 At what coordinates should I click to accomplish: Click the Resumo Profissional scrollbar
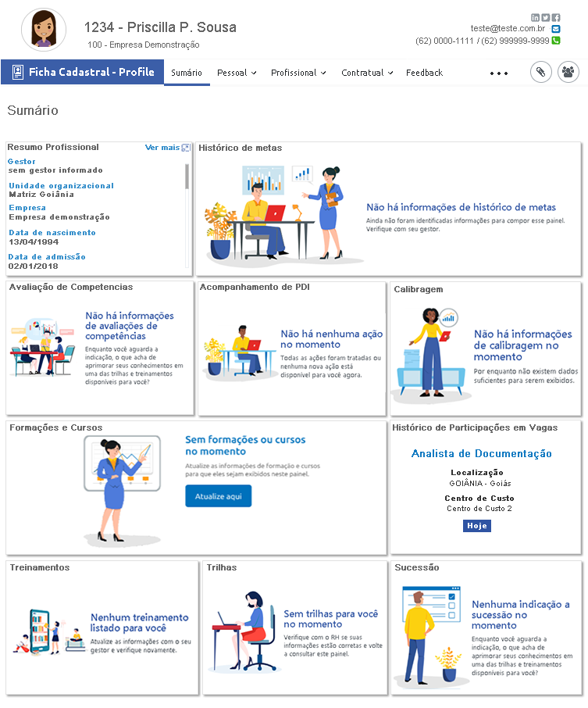tap(187, 177)
